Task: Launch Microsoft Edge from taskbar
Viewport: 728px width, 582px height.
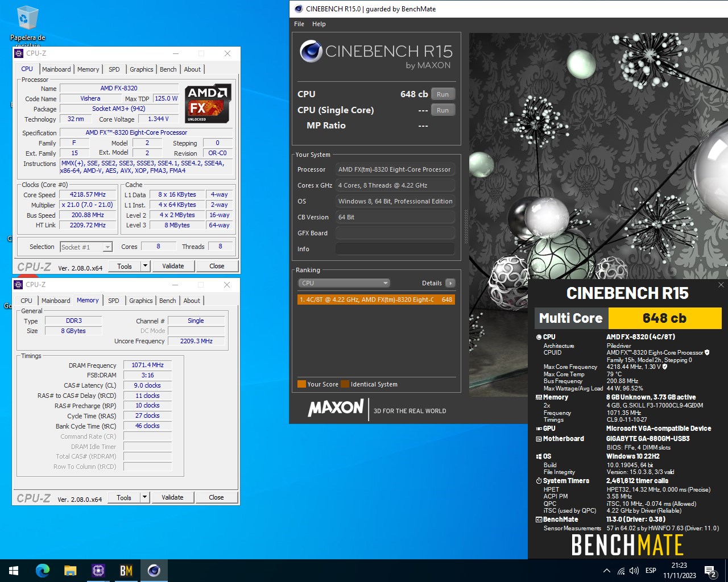Action: tap(42, 571)
